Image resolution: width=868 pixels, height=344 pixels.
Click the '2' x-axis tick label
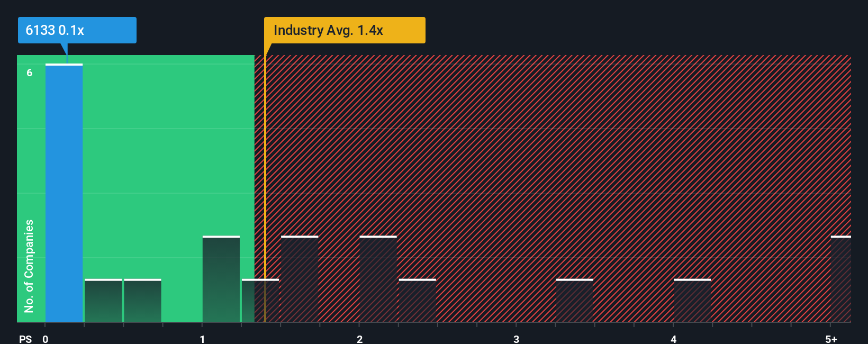(x=359, y=339)
